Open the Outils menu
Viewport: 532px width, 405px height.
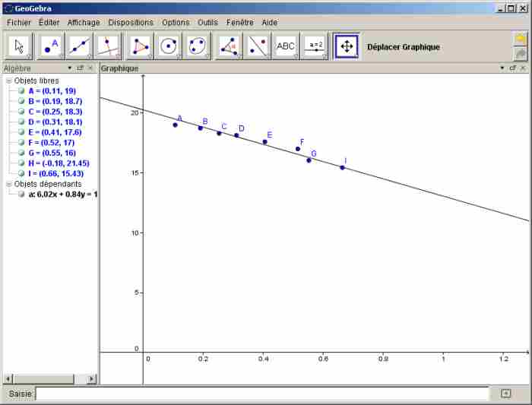tap(207, 22)
